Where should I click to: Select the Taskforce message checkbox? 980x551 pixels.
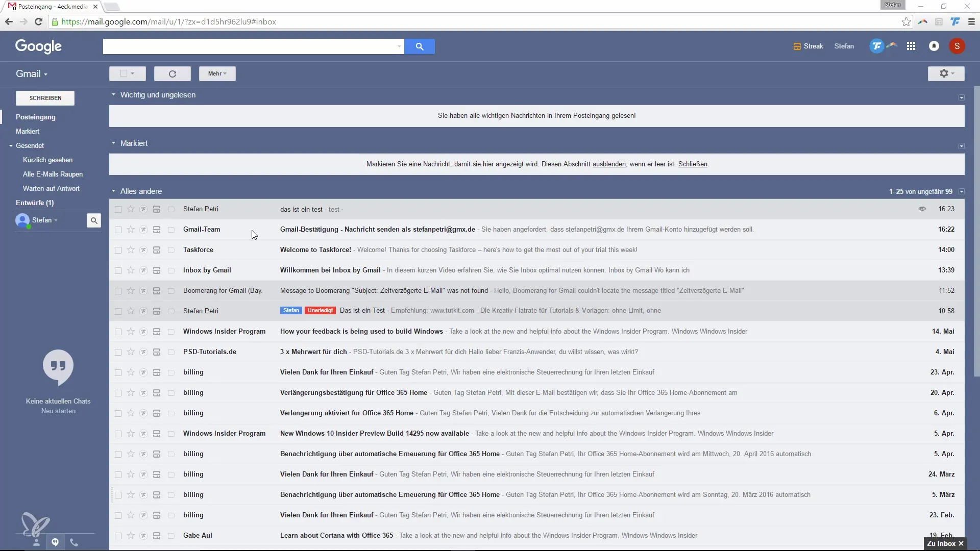click(x=118, y=250)
